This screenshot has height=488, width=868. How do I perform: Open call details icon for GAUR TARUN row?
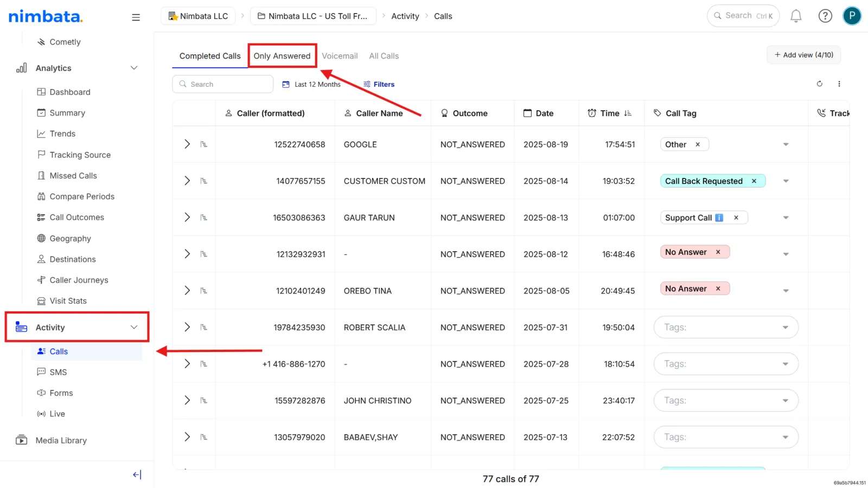coord(204,217)
